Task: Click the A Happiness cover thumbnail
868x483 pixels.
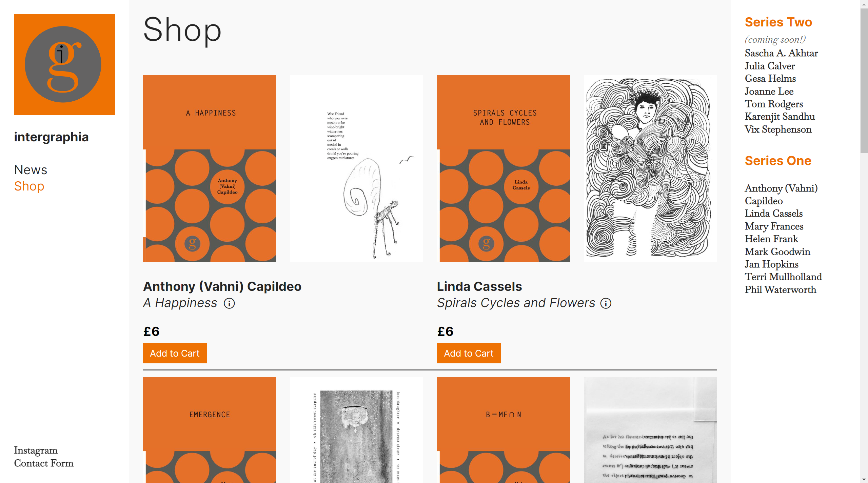Action: 210,168
